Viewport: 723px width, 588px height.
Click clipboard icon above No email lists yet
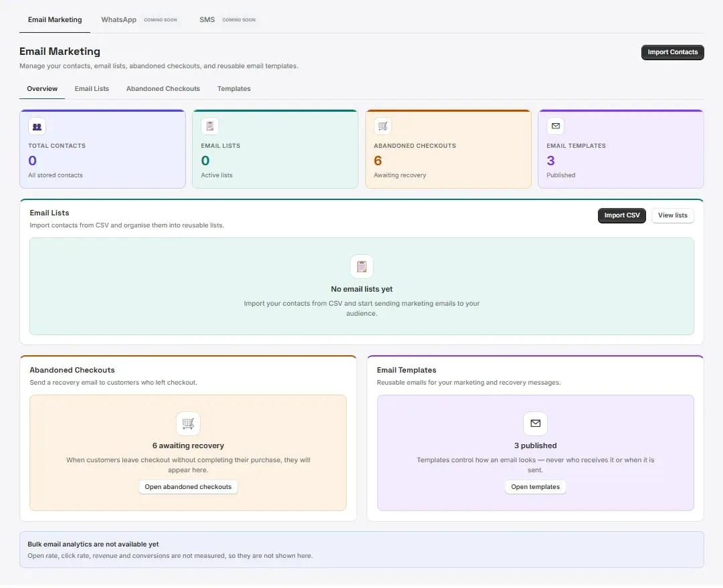362,268
